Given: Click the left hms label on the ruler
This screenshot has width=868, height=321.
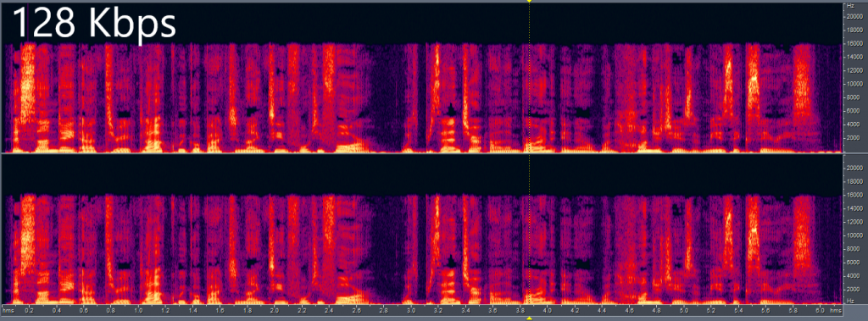Looking at the screenshot, I should click(x=8, y=311).
